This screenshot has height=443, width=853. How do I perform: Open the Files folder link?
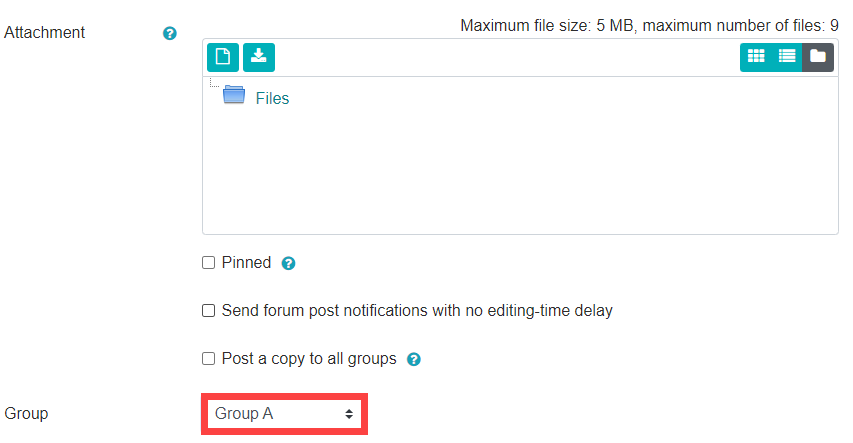272,99
